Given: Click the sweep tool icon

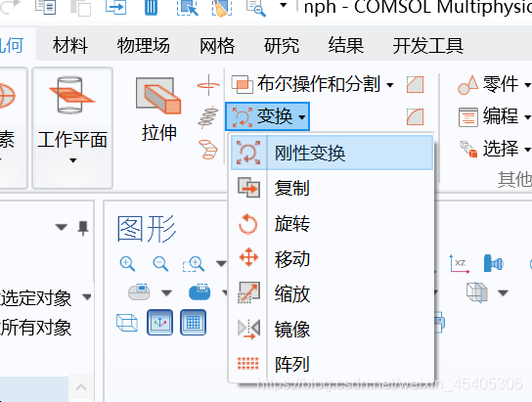Looking at the screenshot, I should [x=208, y=117].
